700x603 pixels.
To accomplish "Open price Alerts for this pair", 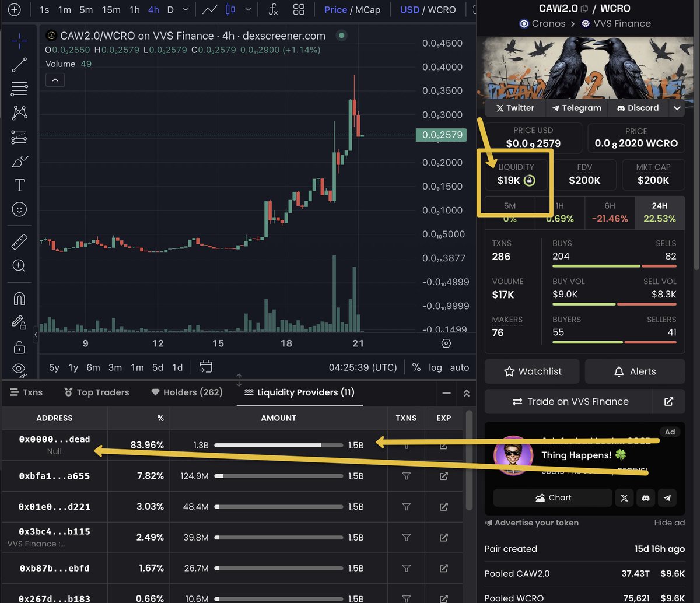I will 635,371.
